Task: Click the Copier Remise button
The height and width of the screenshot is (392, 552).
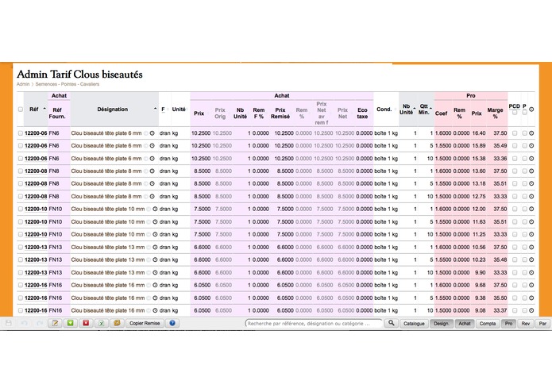Action: (x=145, y=323)
